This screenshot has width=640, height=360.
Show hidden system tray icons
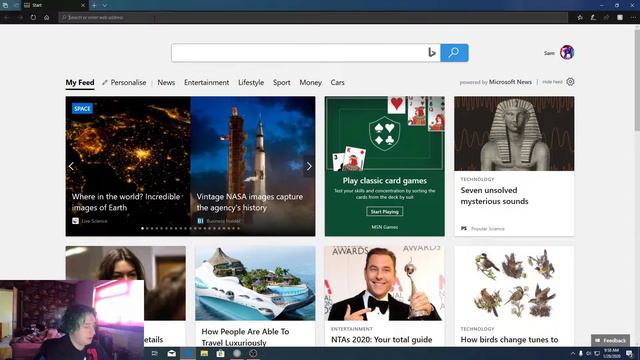click(x=573, y=353)
